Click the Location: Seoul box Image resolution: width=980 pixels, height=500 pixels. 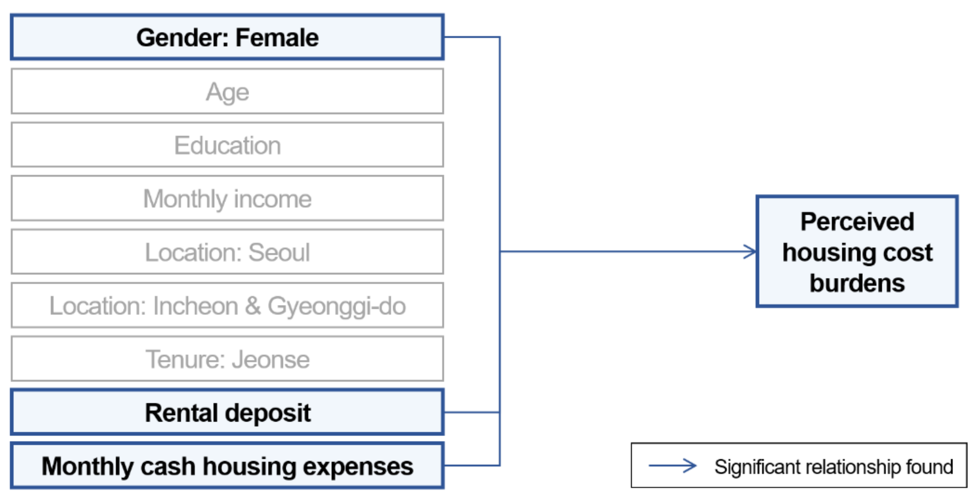tap(227, 252)
